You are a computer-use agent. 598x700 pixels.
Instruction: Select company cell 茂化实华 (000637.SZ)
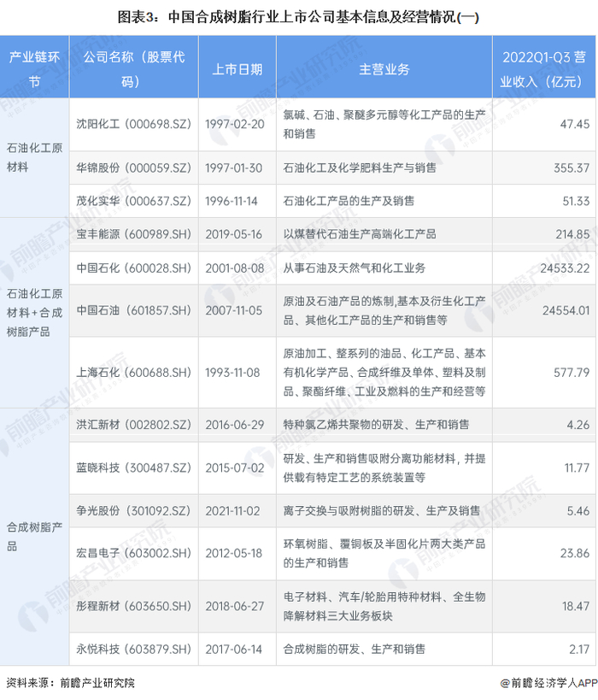point(133,201)
